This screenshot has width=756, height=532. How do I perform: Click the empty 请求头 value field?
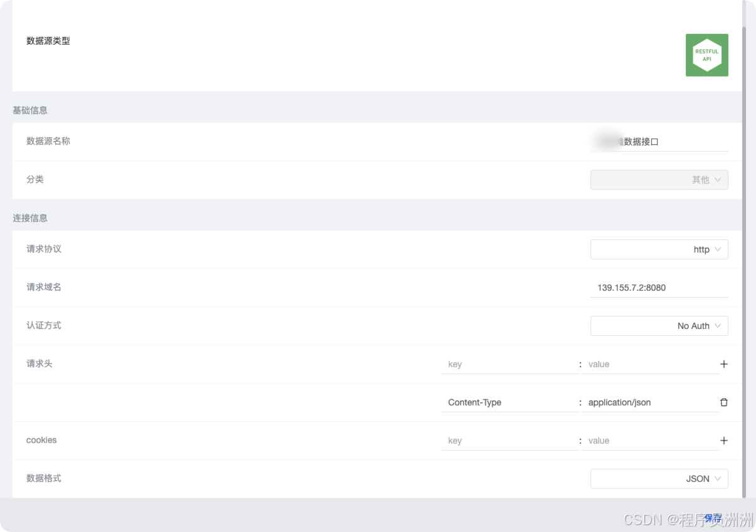[649, 364]
